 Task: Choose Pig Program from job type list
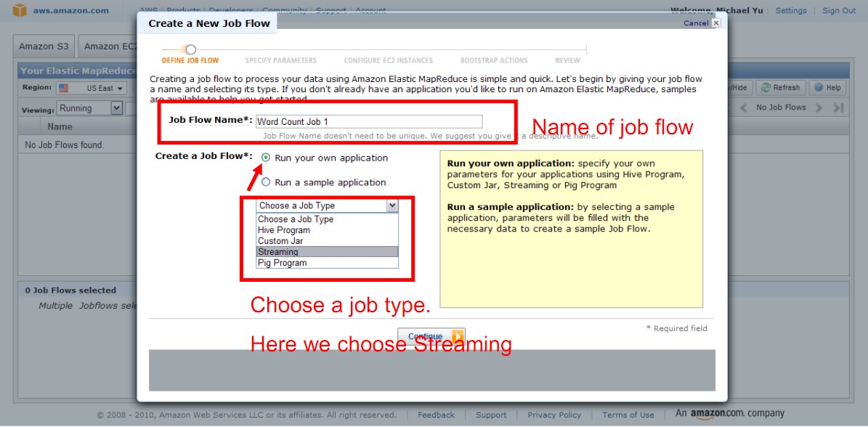tap(327, 264)
